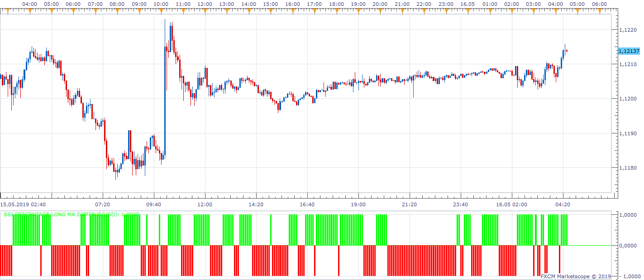This screenshot has height=280, width=644.
Task: Pick the orange marker beneath 14:00
Action: coord(249,10)
